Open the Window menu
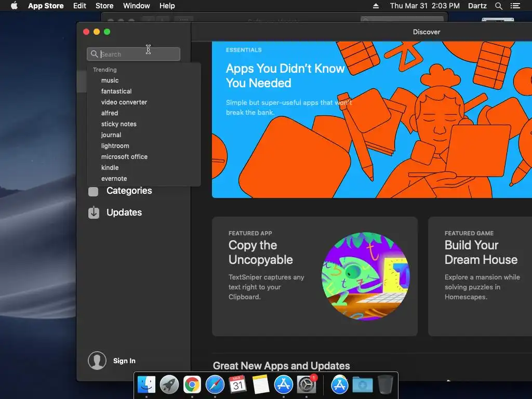Viewport: 532px width, 399px height. pyautogui.click(x=137, y=6)
